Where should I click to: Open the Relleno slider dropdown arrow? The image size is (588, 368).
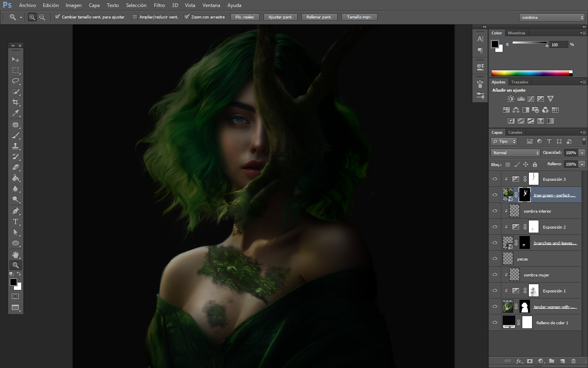point(582,164)
